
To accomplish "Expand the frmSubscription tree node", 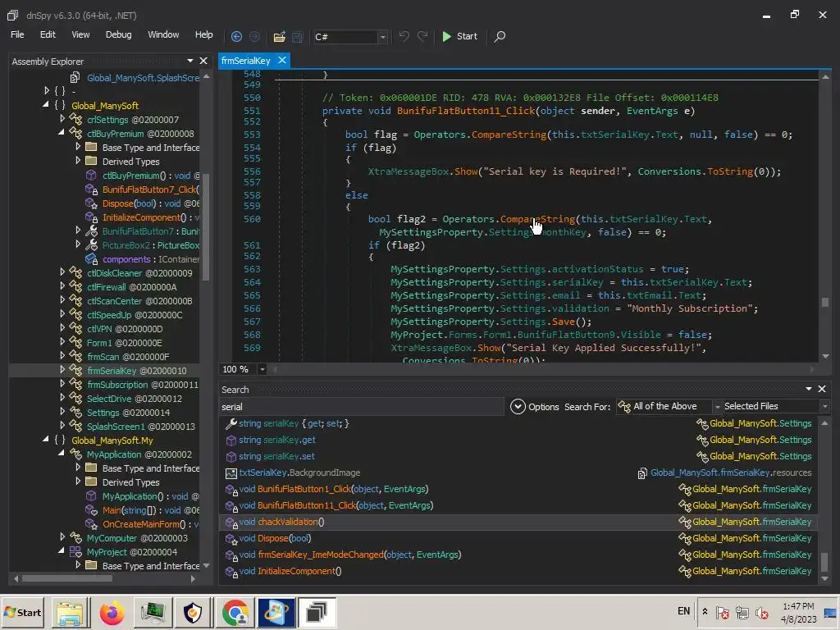I will pos(63,385).
